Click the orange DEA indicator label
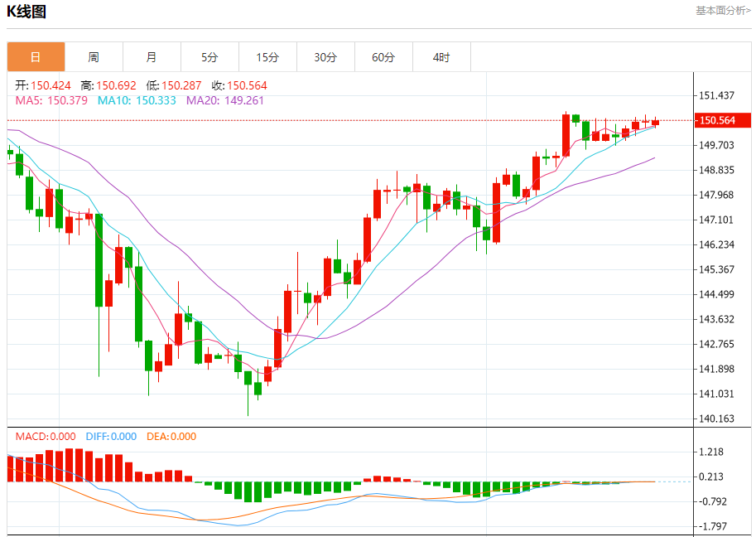756x537 pixels. pyautogui.click(x=171, y=437)
